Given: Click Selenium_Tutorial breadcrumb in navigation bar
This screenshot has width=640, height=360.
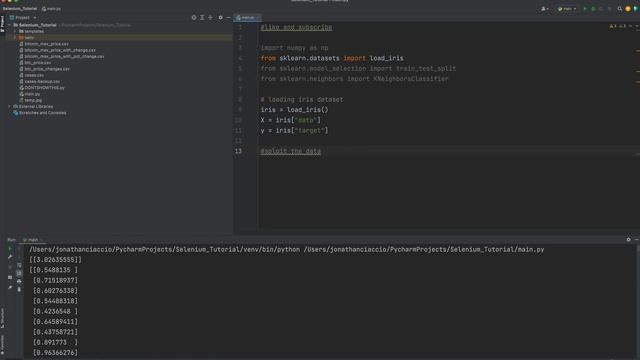Looking at the screenshot, I should click(x=20, y=9).
